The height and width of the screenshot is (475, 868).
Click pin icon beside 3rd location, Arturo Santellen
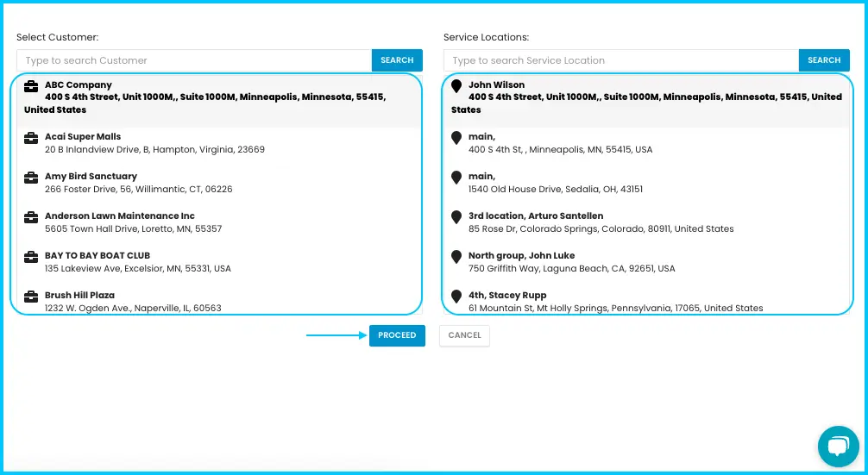point(456,217)
